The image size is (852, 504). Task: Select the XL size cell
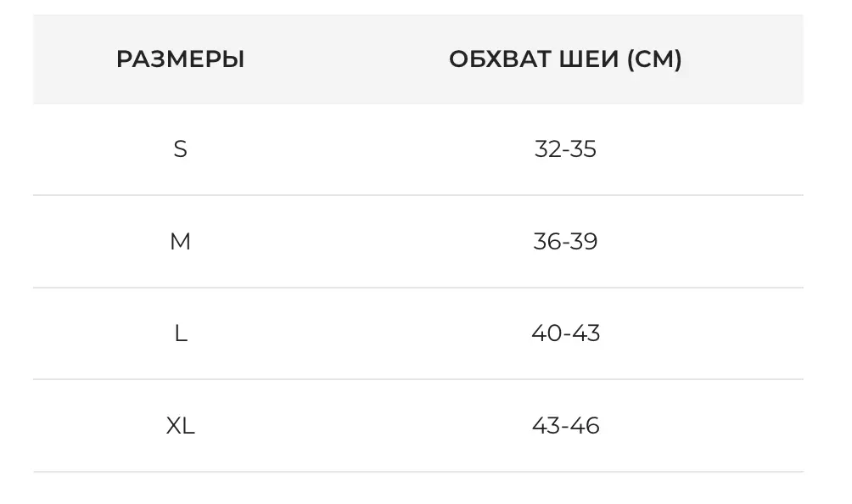180,425
